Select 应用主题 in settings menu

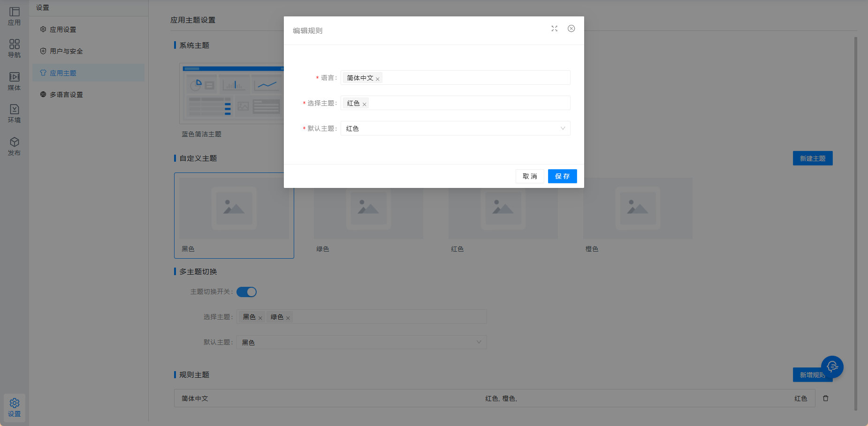[88, 73]
